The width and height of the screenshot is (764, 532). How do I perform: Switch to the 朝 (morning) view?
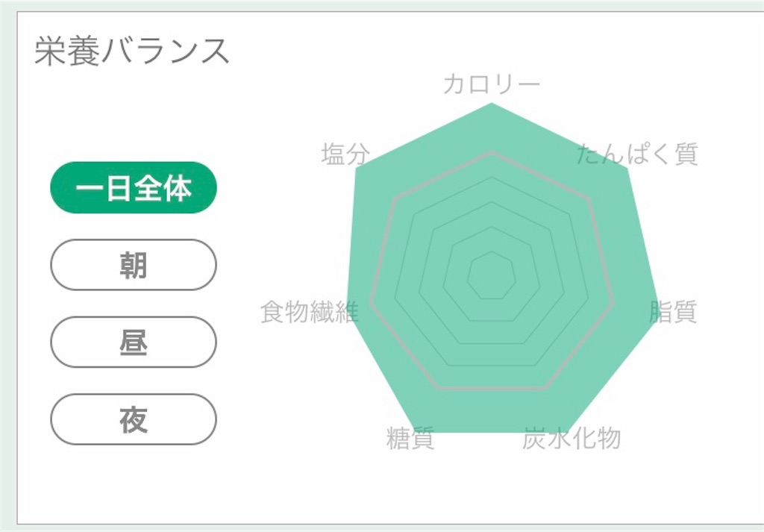pos(133,265)
